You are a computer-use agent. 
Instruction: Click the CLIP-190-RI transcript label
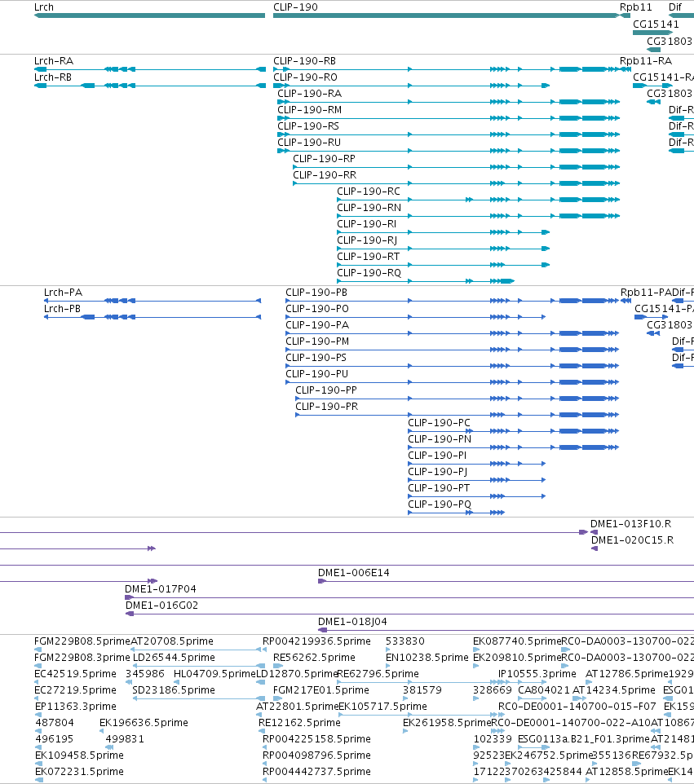click(x=367, y=224)
